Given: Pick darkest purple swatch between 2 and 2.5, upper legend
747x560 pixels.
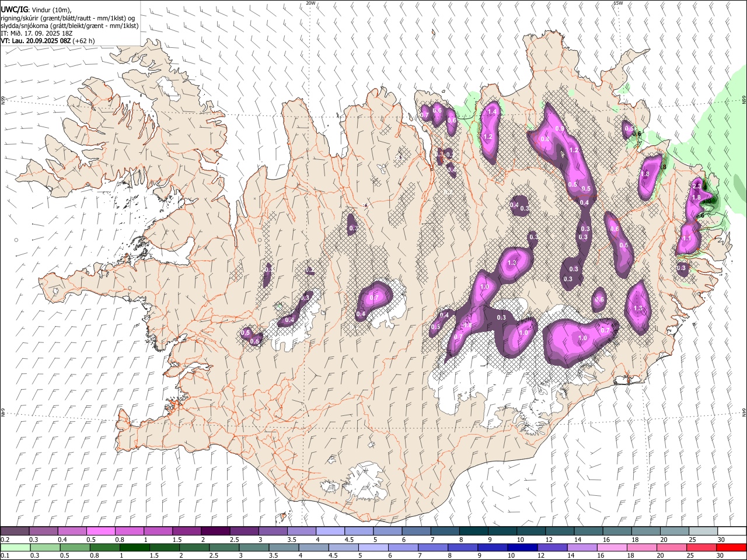Looking at the screenshot, I should 215,531.
